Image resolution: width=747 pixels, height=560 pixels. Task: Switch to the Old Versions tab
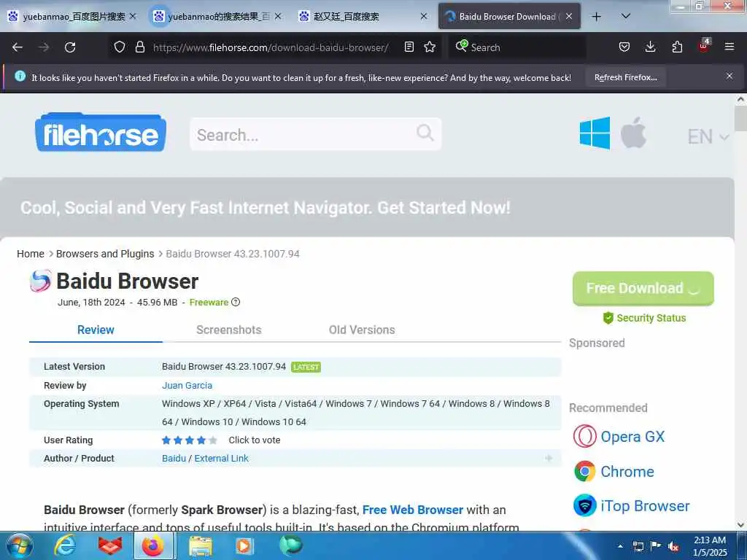tap(362, 330)
